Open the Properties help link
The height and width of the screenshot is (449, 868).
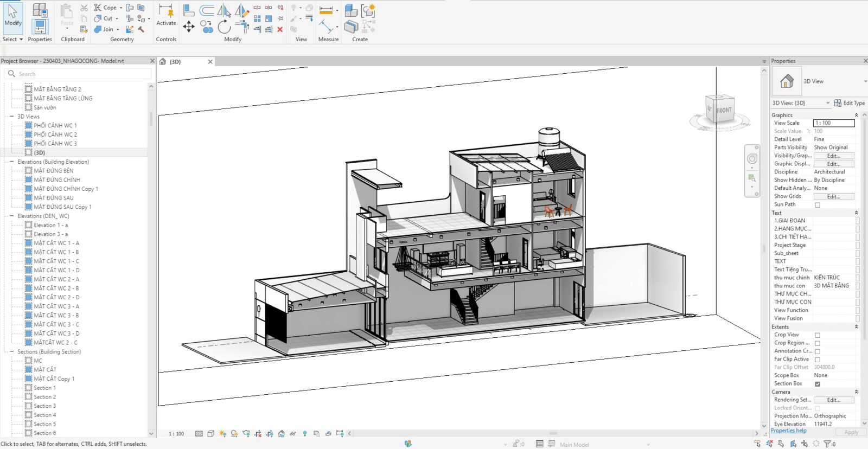(788, 431)
